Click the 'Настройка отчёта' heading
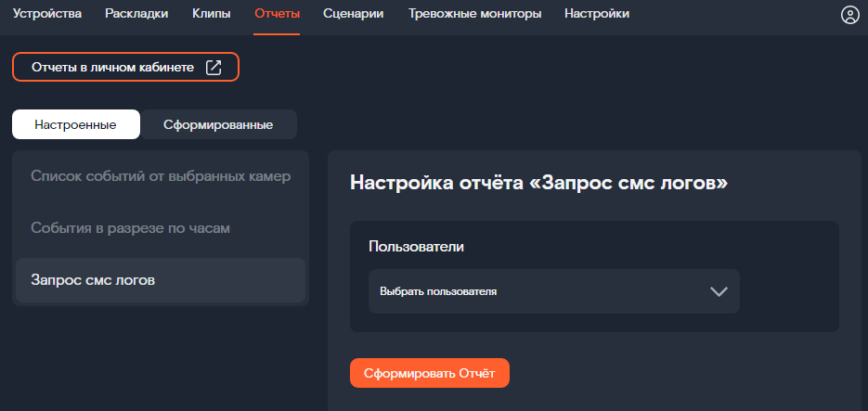 (538, 183)
